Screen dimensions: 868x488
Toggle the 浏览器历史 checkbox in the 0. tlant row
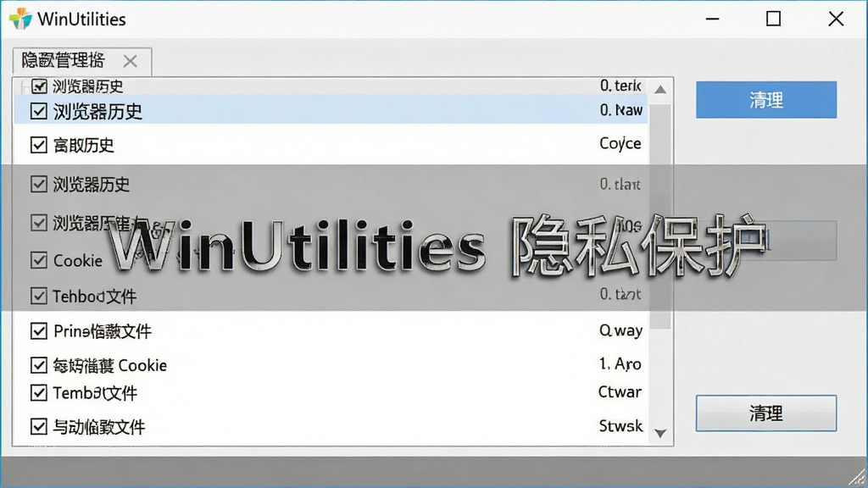pyautogui.click(x=39, y=184)
